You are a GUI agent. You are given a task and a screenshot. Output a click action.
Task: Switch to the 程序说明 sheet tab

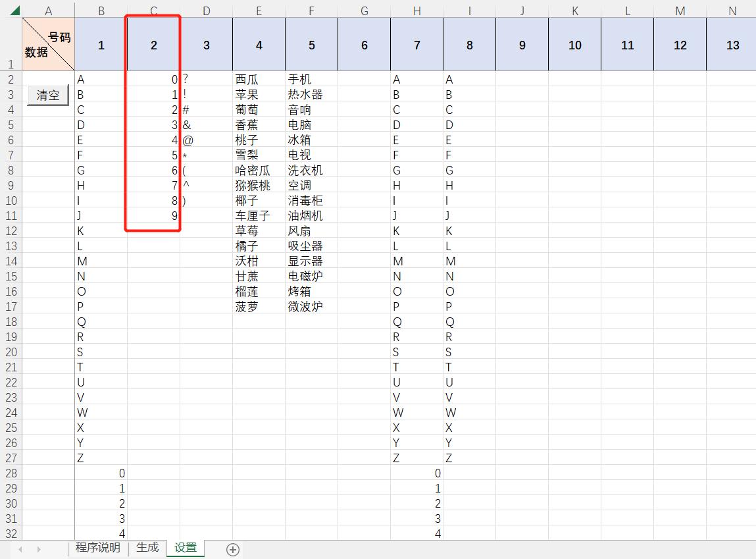97,547
